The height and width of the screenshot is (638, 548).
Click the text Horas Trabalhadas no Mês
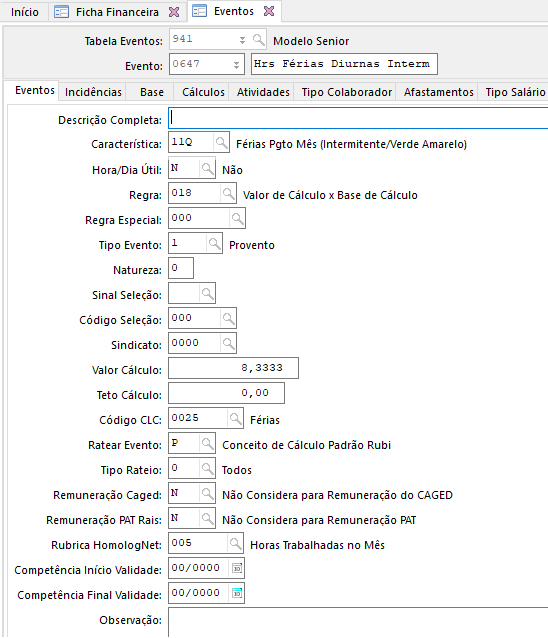(x=317, y=545)
